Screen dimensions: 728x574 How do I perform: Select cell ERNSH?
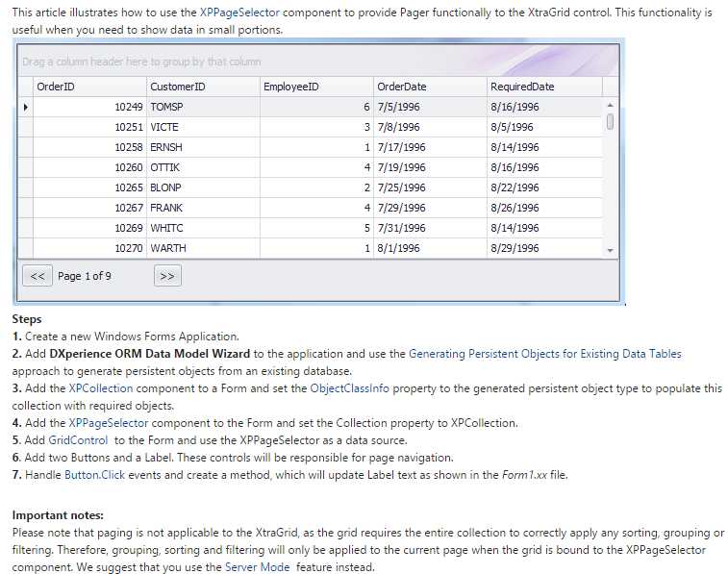pyautogui.click(x=203, y=147)
